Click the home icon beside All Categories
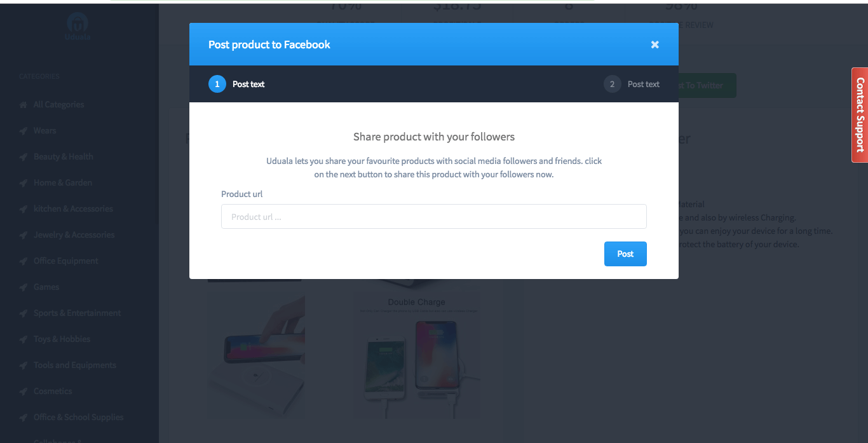The height and width of the screenshot is (443, 868). (24, 104)
